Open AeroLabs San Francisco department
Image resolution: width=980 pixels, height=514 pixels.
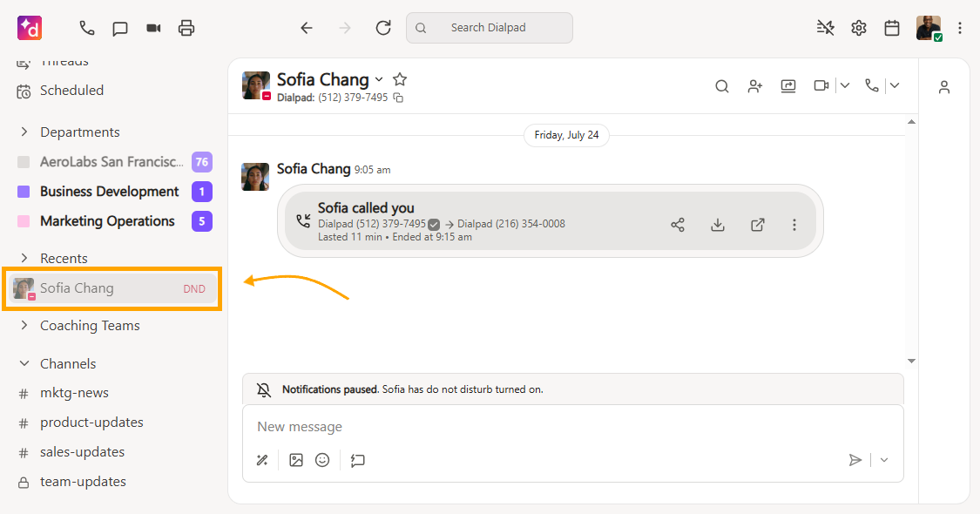112,162
